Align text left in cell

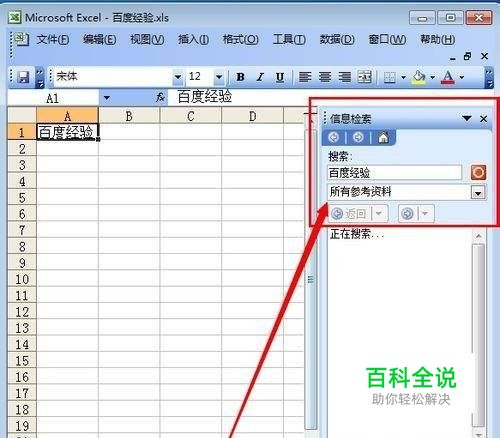[x=305, y=77]
